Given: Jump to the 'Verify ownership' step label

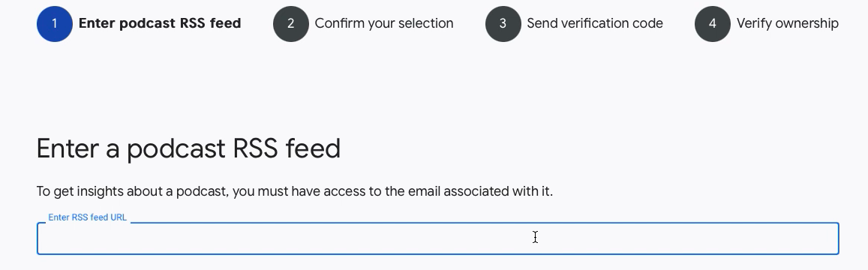Looking at the screenshot, I should 787,23.
